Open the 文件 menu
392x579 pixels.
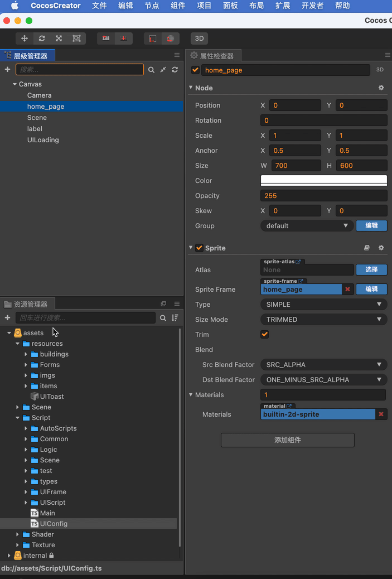[99, 6]
